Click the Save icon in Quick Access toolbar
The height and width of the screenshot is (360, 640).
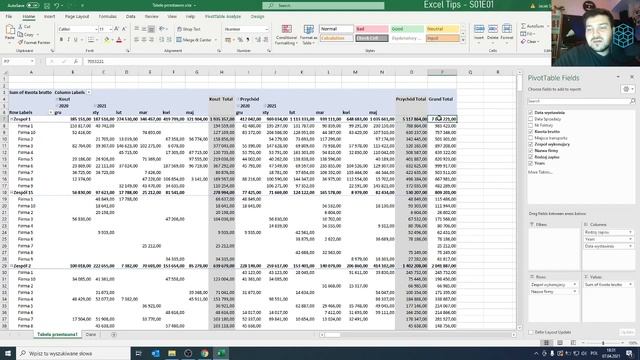pyautogui.click(x=47, y=5)
